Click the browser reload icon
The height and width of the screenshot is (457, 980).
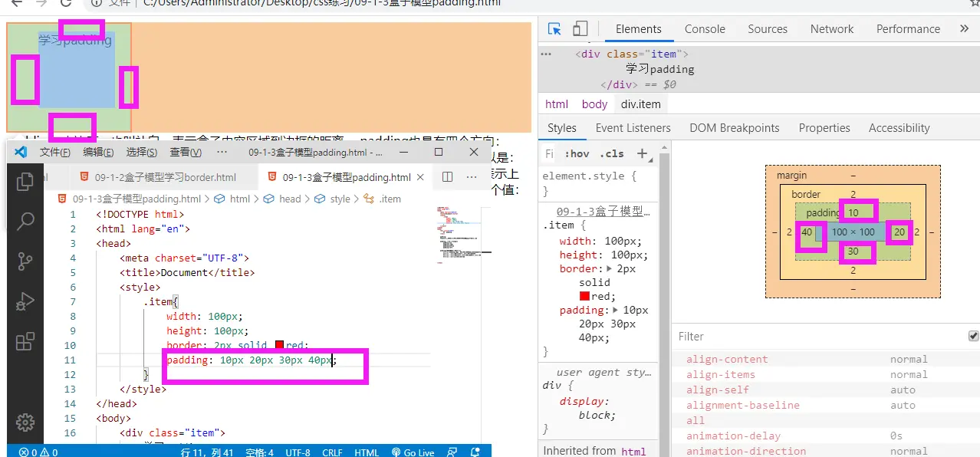66,3
